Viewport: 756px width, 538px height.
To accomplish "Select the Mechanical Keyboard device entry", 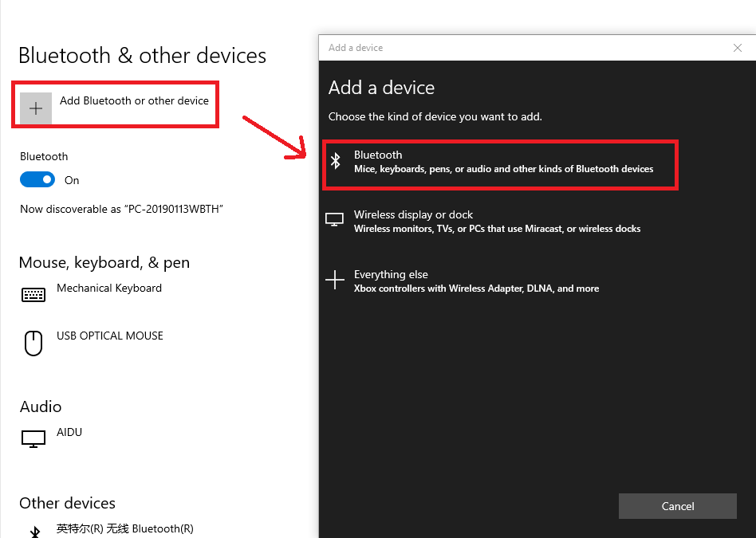I will coord(92,293).
